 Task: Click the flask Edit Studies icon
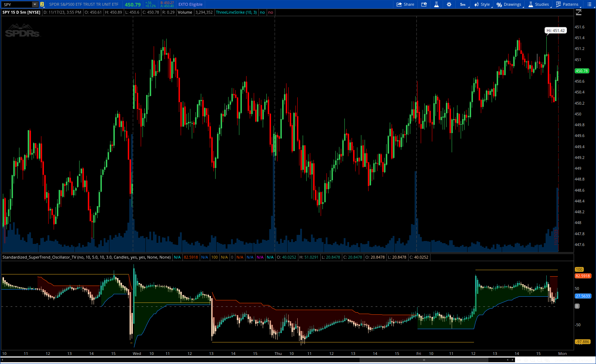coord(436,4)
